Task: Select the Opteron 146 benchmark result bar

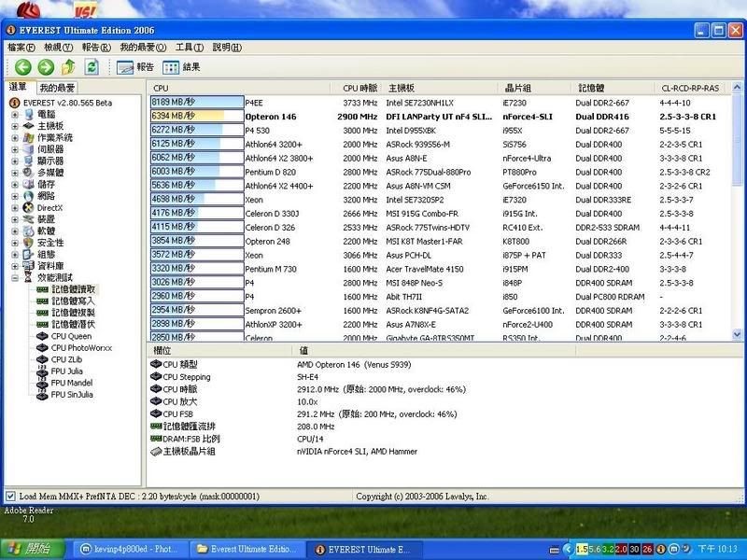Action: point(196,117)
